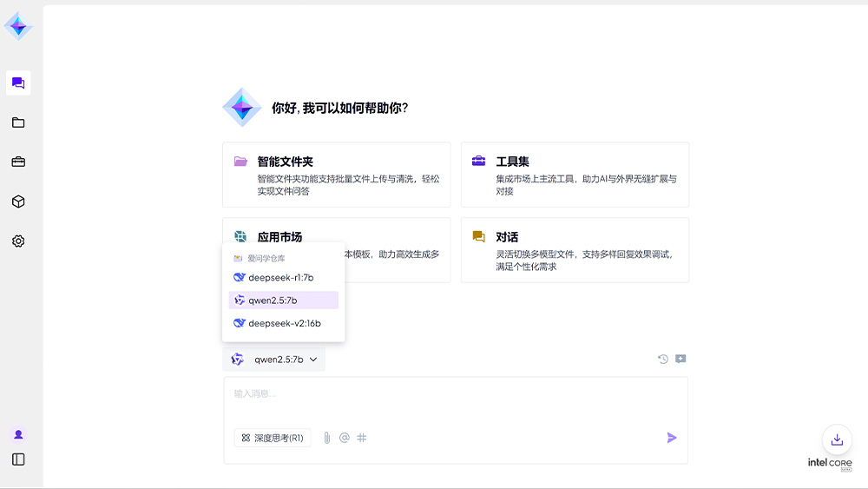Click the paperclip attachment icon
The height and width of the screenshot is (489, 868).
pyautogui.click(x=327, y=438)
